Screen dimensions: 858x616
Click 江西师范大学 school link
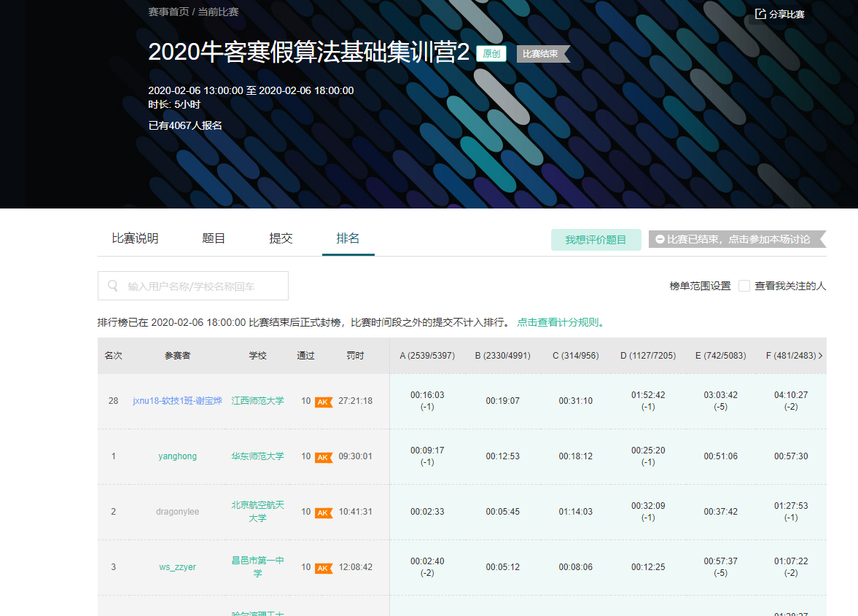(258, 400)
